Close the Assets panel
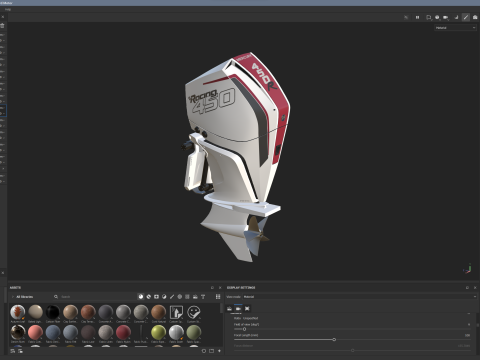 pyautogui.click(x=220, y=287)
